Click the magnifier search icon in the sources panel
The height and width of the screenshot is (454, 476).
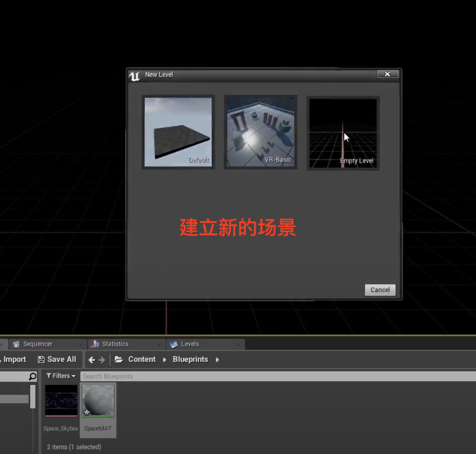[32, 376]
